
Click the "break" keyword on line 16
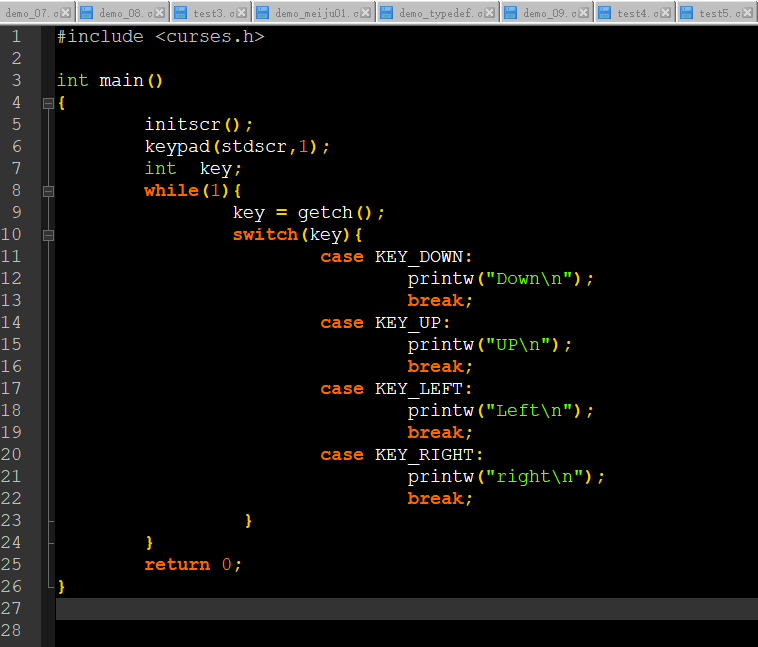(x=436, y=367)
